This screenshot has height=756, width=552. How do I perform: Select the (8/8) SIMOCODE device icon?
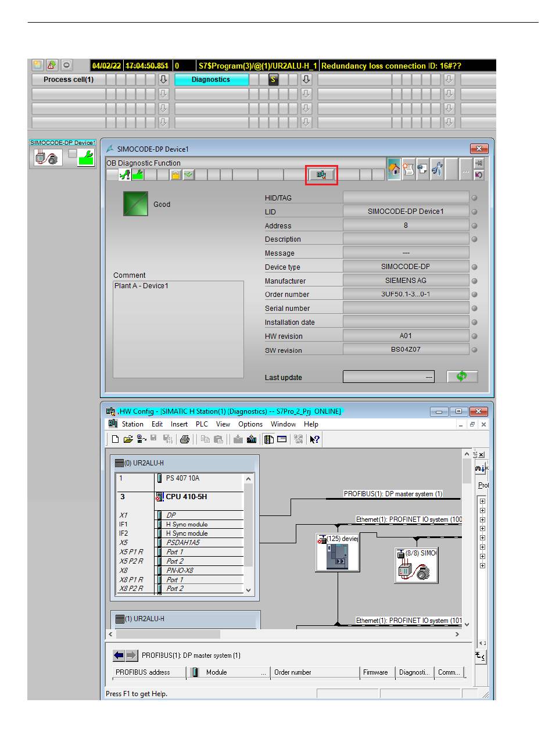click(x=417, y=565)
